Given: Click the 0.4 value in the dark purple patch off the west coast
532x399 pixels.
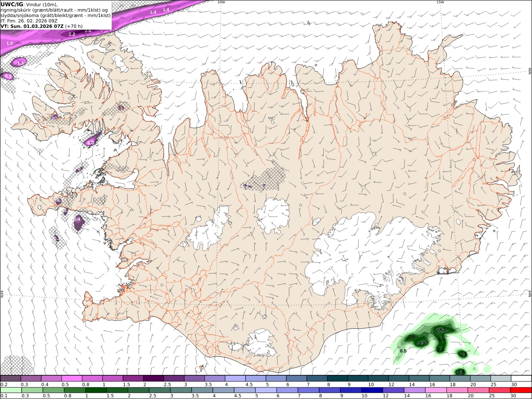Looking at the screenshot, I should [77, 219].
